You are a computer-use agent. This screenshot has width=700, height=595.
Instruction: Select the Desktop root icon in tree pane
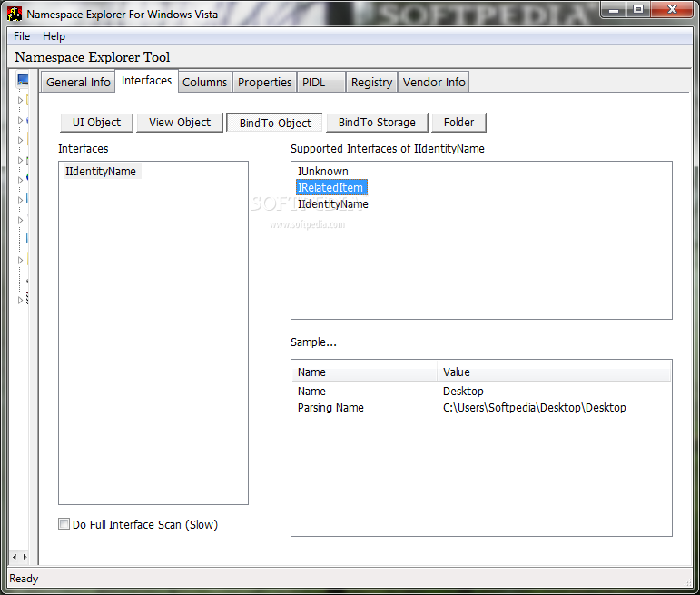23,80
